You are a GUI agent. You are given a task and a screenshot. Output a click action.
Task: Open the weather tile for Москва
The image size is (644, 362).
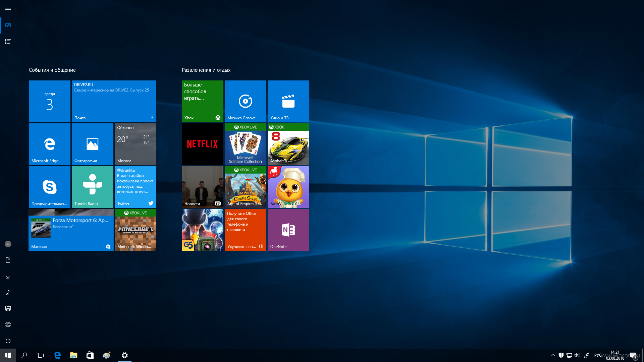tap(136, 144)
